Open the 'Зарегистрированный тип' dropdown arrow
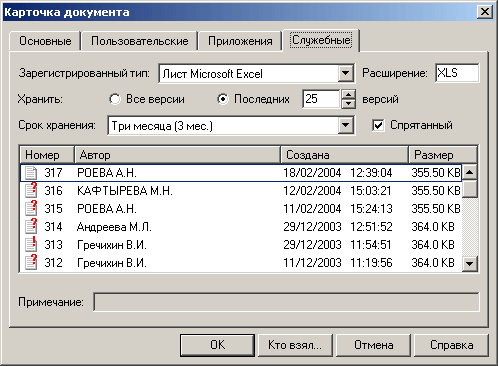The image size is (498, 366). pos(346,73)
